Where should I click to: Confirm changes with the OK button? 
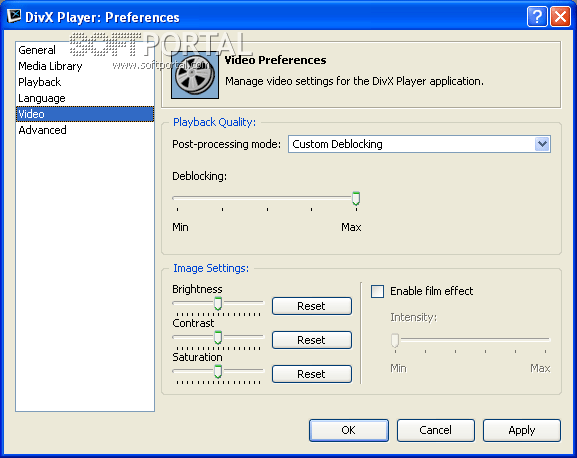tap(348, 430)
